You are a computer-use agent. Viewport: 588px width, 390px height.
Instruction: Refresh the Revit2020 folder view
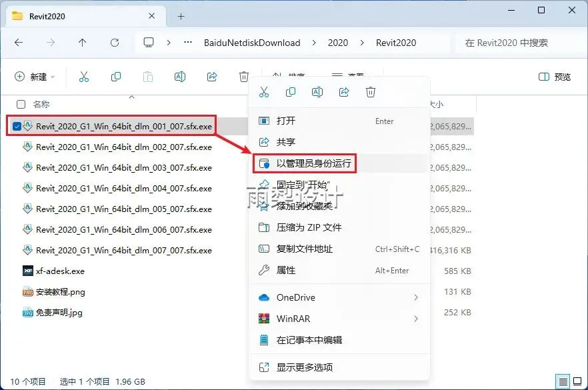pos(115,43)
